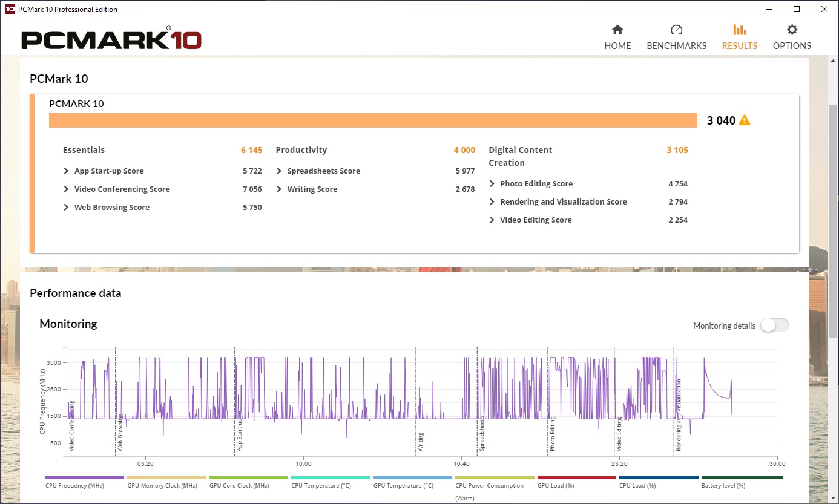Viewport: 839px width, 504px height.
Task: Click the Video Conferencing value 7 056
Action: click(252, 189)
